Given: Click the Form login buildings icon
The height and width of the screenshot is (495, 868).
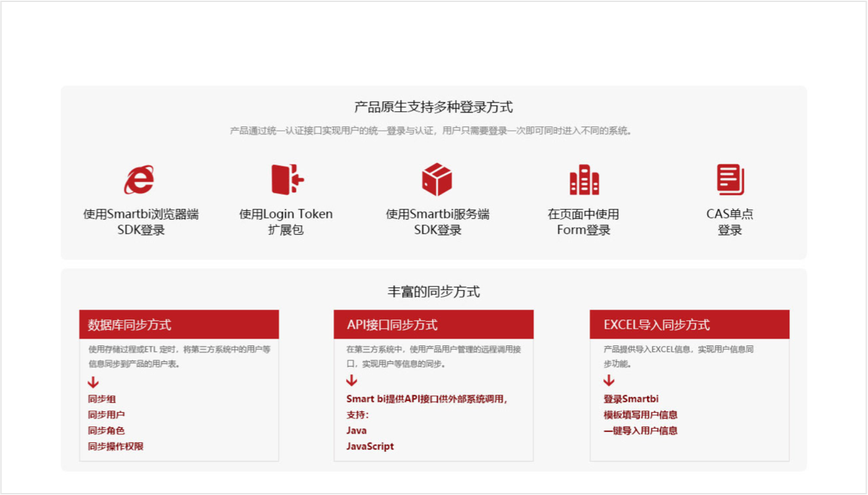Looking at the screenshot, I should 584,180.
